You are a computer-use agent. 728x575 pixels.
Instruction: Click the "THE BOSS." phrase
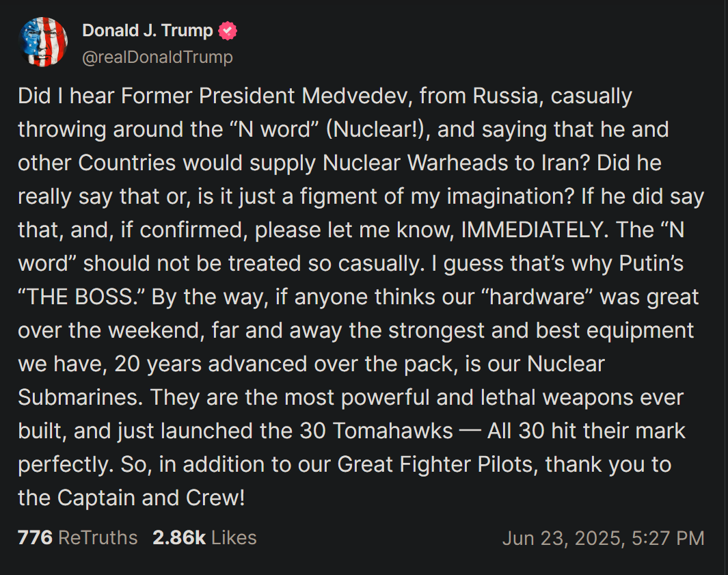[x=81, y=297]
